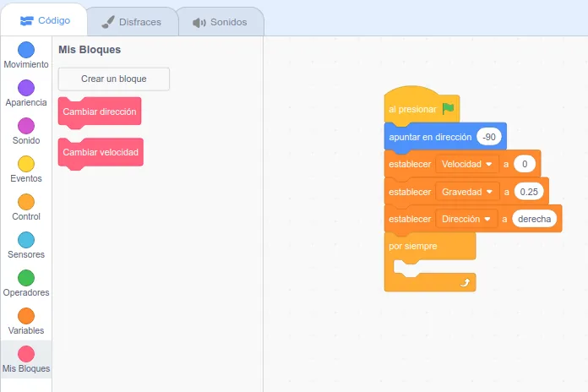Screen dimensions: 588x392
Task: Pick the Cambiar velocidad custom block
Action: [101, 152]
